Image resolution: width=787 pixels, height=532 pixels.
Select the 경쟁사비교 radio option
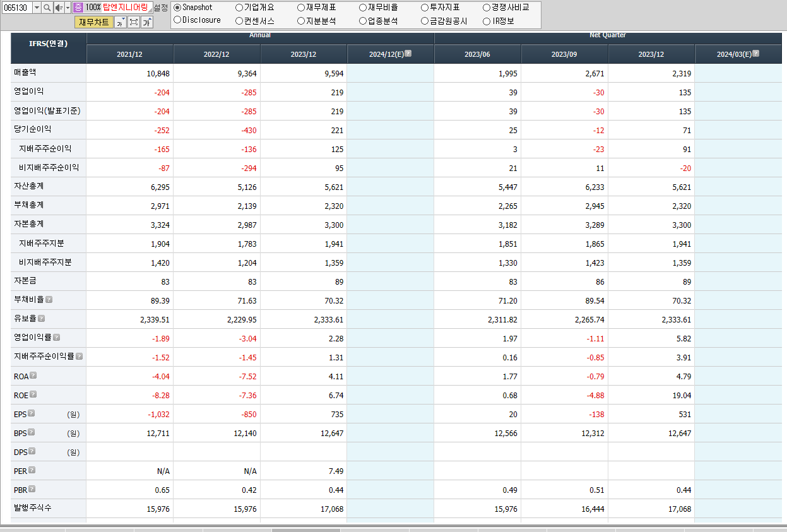[487, 8]
